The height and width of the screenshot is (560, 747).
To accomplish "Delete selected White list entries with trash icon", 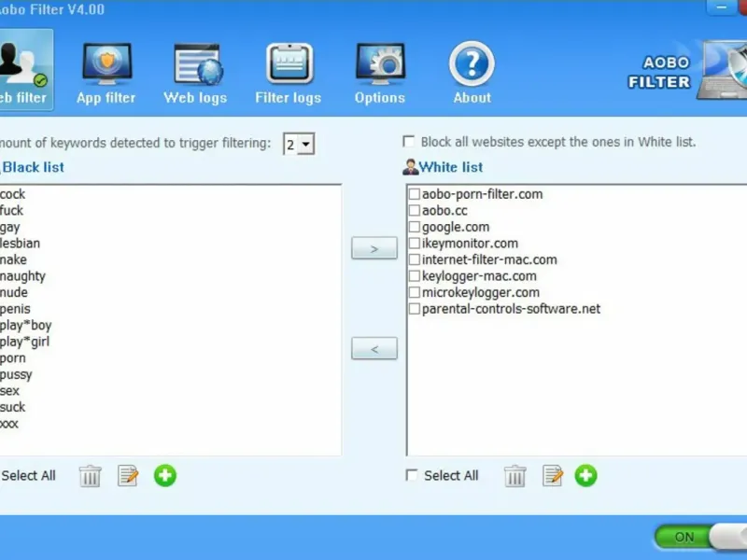I will pyautogui.click(x=515, y=476).
